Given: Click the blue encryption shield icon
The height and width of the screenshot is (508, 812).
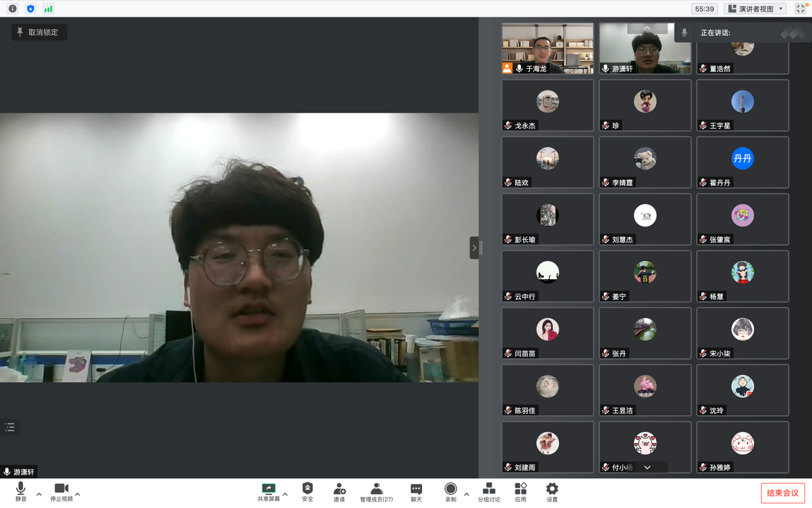Looking at the screenshot, I should click(x=30, y=9).
